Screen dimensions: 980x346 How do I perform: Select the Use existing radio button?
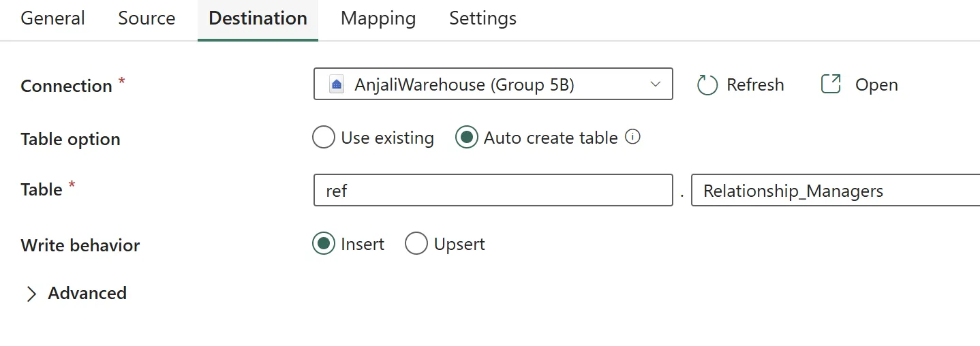324,138
